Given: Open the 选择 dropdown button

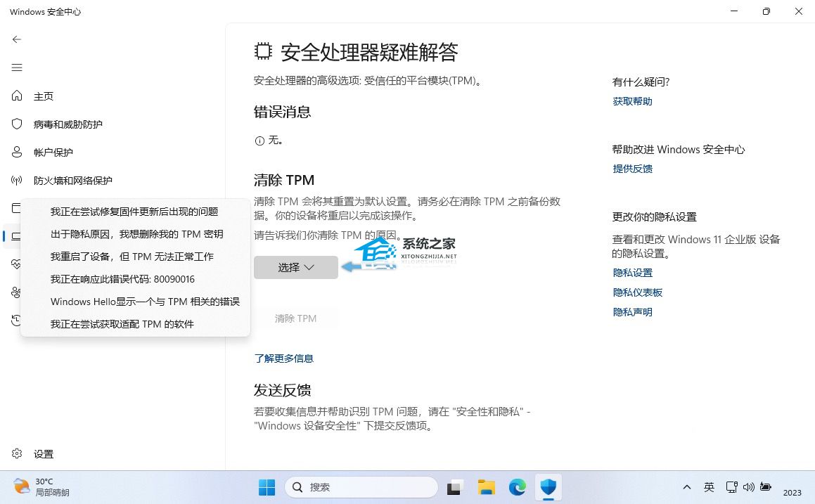Looking at the screenshot, I should [x=295, y=267].
